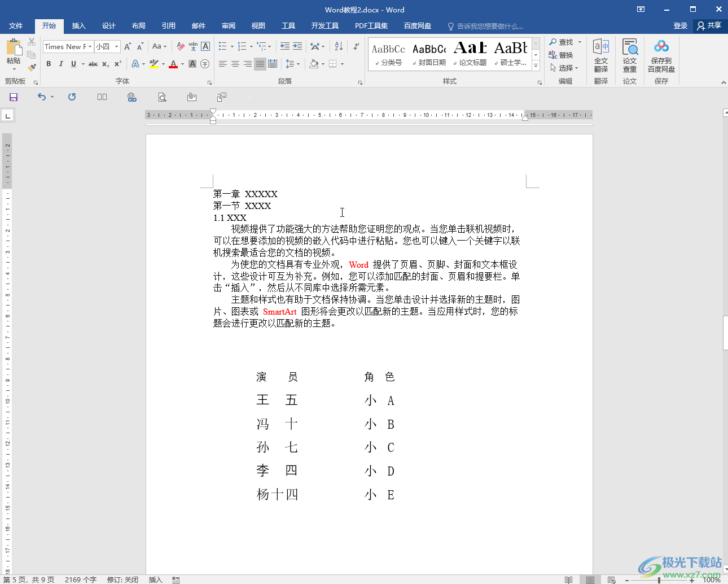Align text right
728x584 pixels.
pos(248,64)
